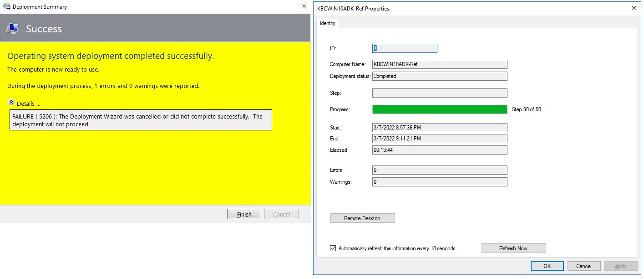Click the Computer Name field showing KBCWIN10ADK-Ref
644x279 pixels.
tap(439, 64)
